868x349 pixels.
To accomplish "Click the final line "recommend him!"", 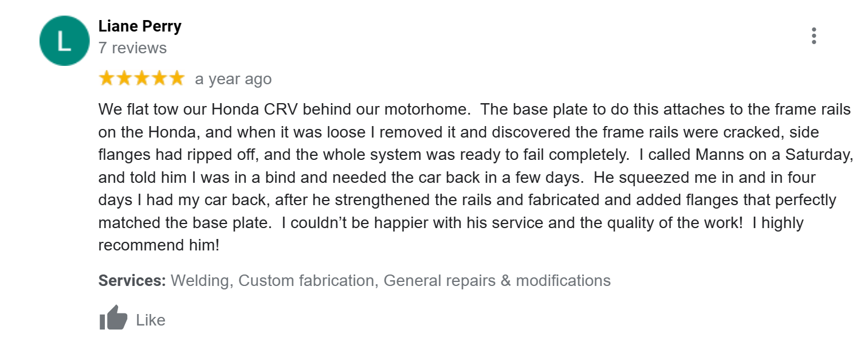I will (x=159, y=245).
